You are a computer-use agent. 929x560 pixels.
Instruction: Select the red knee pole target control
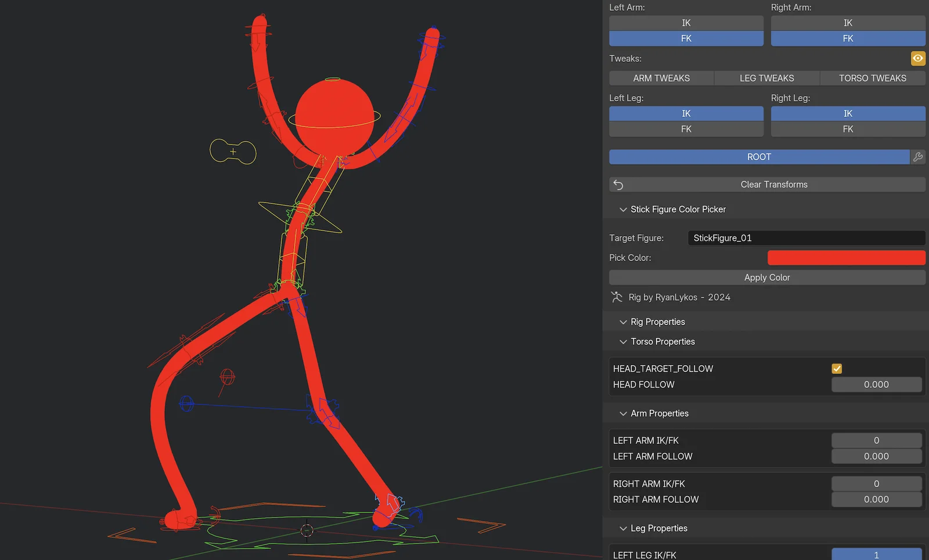point(227,378)
